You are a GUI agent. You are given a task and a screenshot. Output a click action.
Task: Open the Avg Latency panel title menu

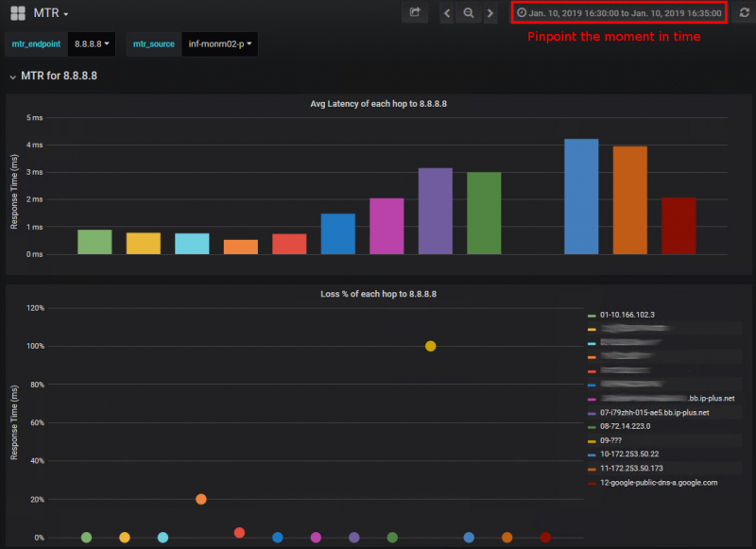(378, 104)
